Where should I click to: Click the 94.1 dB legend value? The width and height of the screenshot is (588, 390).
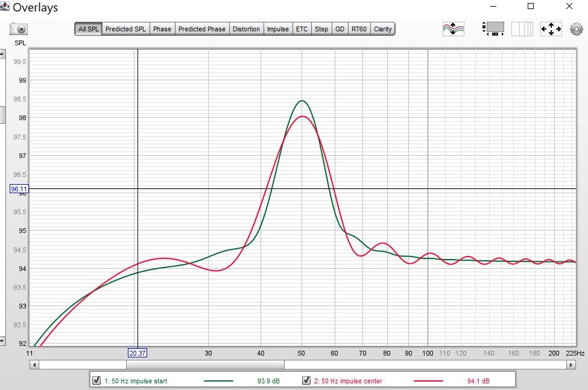pos(478,381)
